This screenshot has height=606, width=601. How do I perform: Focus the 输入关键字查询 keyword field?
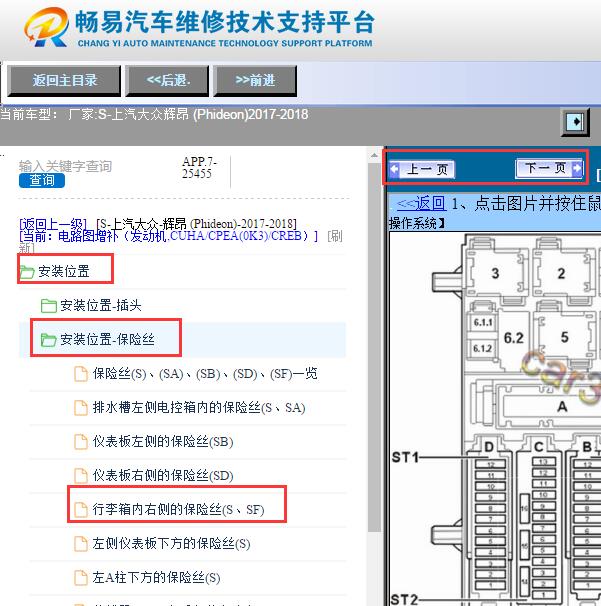point(65,166)
